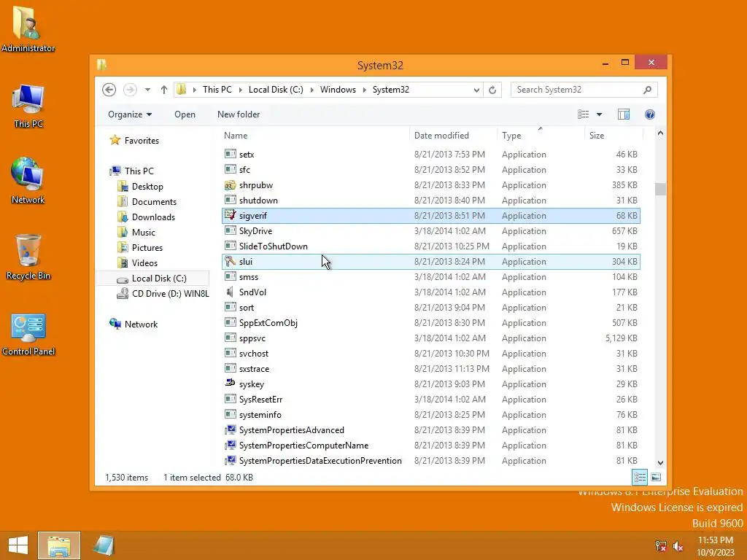
Task: Click the Change your view button
Action: (x=583, y=114)
